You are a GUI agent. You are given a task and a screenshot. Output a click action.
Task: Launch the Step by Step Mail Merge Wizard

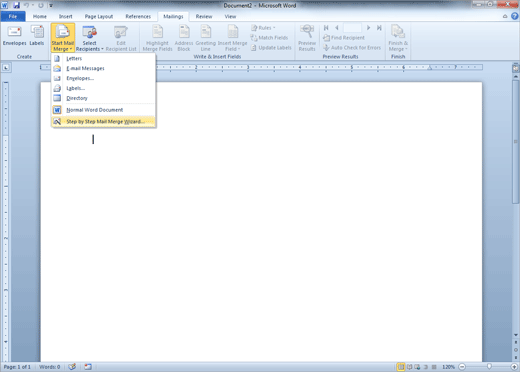104,121
